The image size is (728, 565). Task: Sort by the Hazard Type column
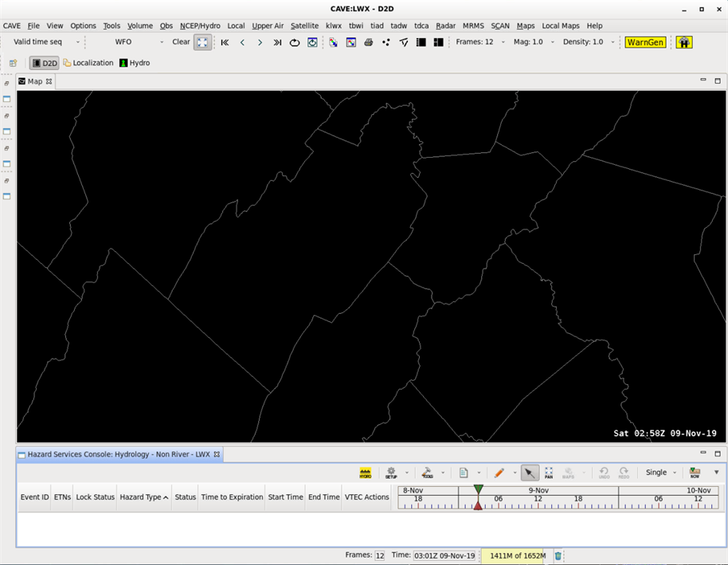(144, 497)
